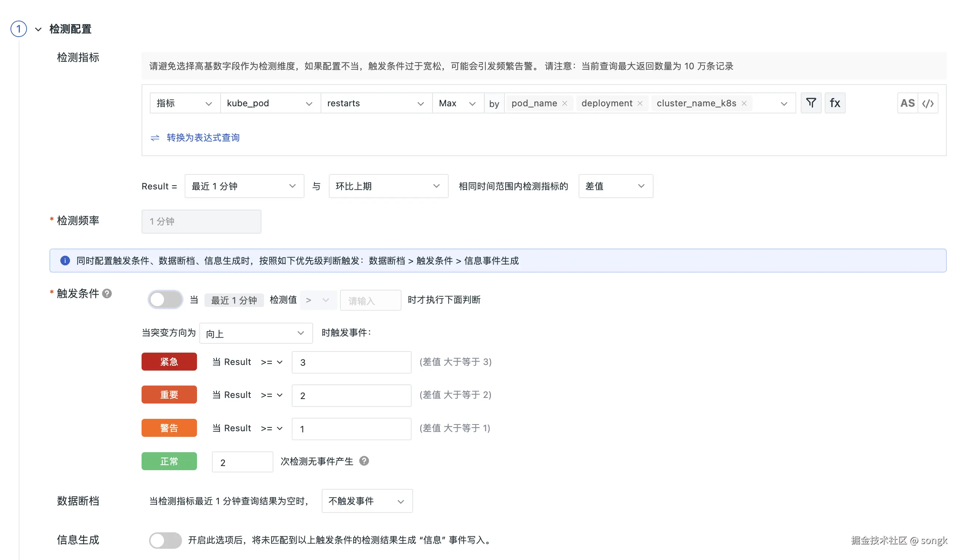The image size is (961, 560).
Task: Click the red 紧急 level label
Action: click(x=169, y=361)
